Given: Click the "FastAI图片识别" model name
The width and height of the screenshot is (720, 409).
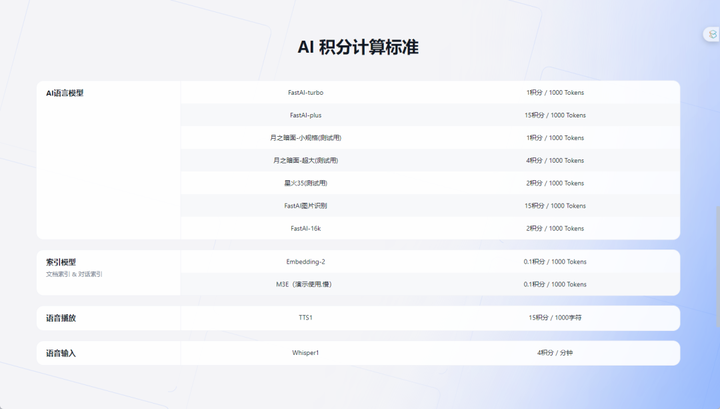Looking at the screenshot, I should pyautogui.click(x=305, y=206).
